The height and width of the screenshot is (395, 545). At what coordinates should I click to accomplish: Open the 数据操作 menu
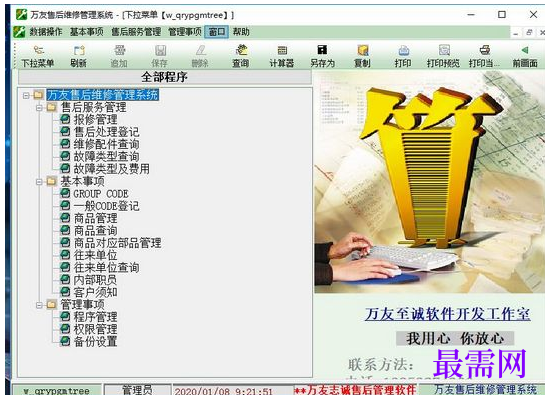(x=46, y=32)
